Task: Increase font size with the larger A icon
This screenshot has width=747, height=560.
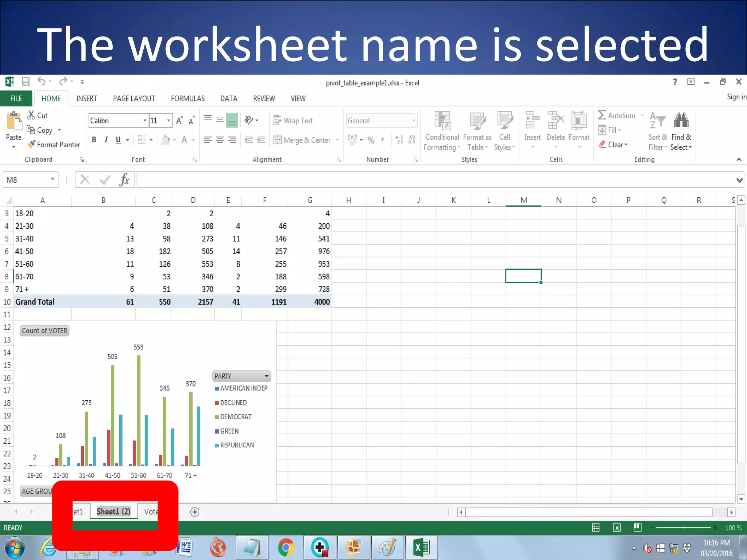Action: (179, 121)
